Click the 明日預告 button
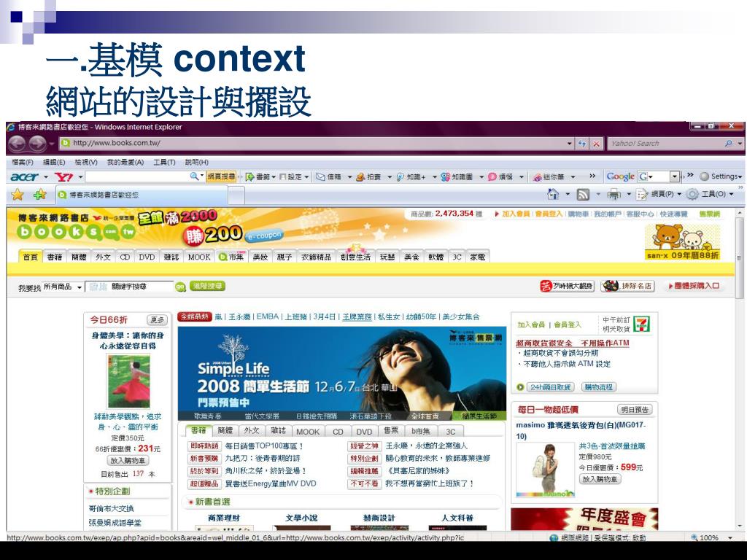This screenshot has width=747, height=560. pyautogui.click(x=635, y=410)
